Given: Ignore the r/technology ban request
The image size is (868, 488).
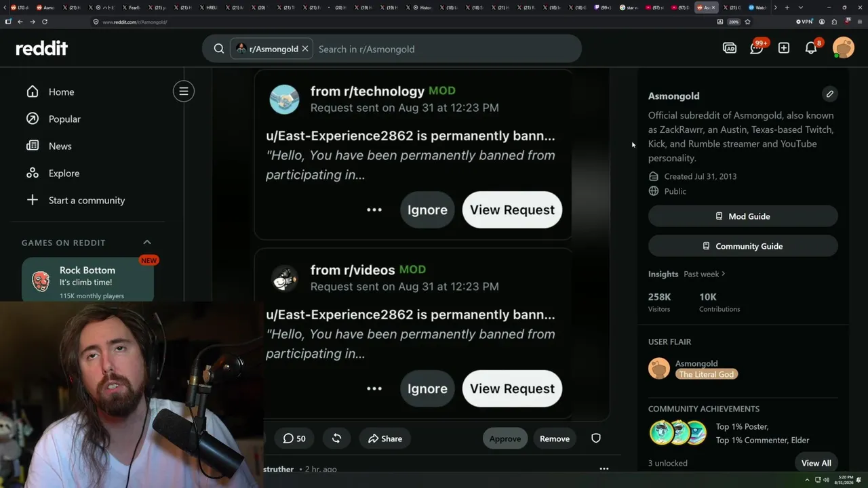Looking at the screenshot, I should (427, 209).
